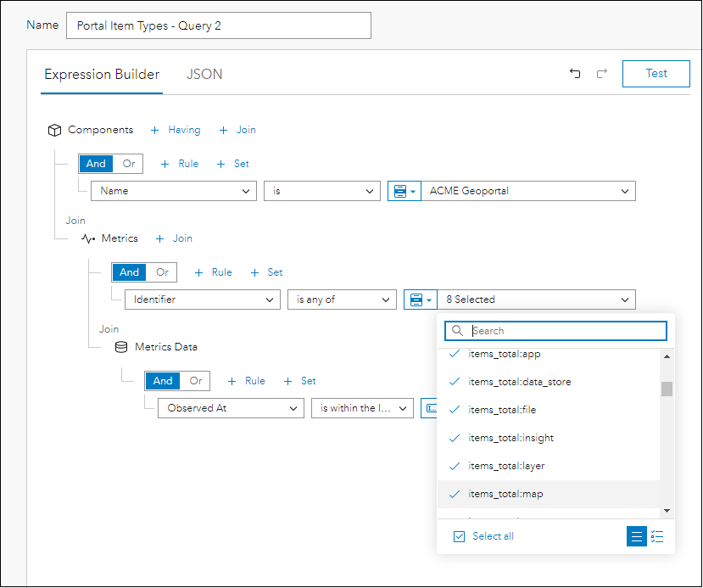Click the Components cube icon
The image size is (703, 588).
(x=54, y=131)
